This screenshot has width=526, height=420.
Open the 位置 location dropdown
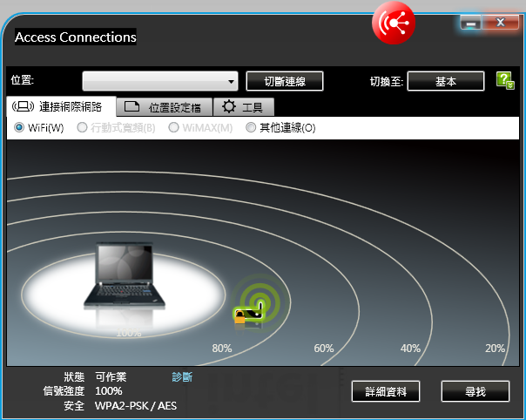[160, 81]
